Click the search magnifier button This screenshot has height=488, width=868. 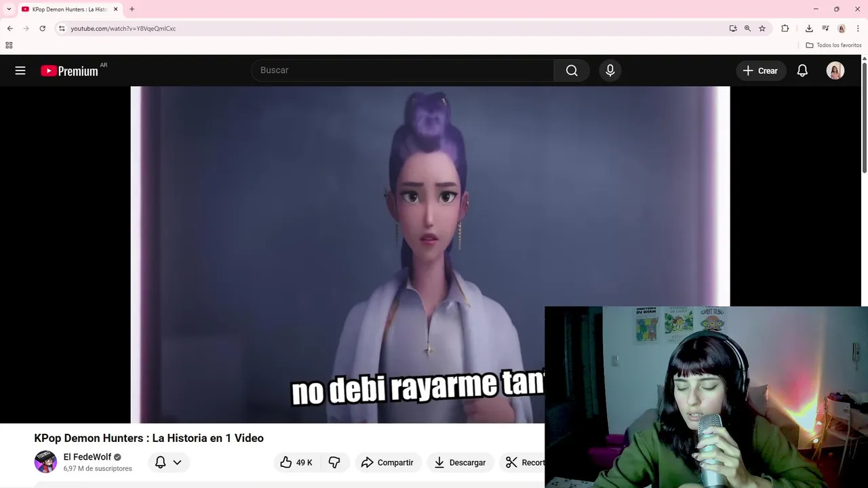tap(572, 70)
